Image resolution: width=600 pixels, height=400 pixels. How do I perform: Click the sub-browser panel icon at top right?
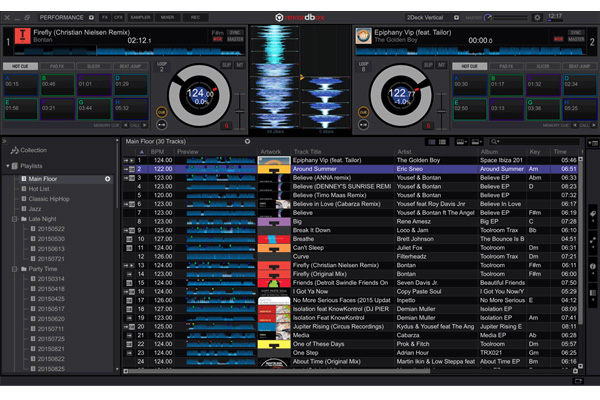pyautogui.click(x=593, y=143)
